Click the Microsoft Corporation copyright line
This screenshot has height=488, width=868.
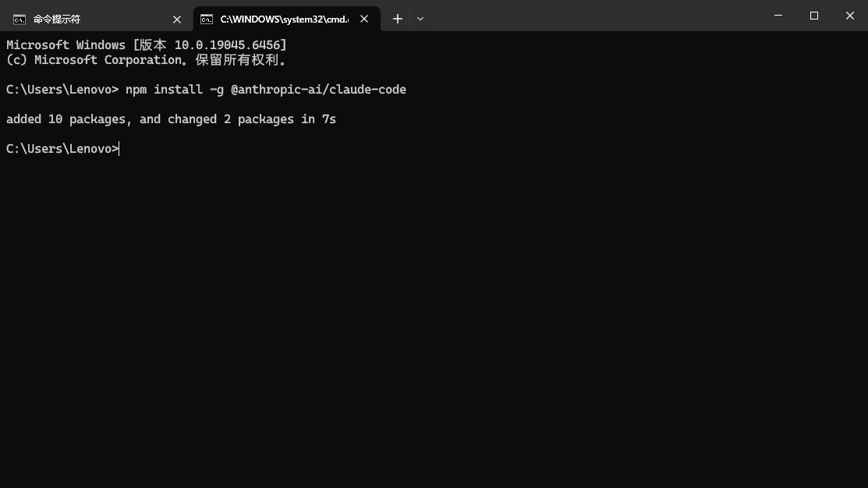click(x=146, y=60)
